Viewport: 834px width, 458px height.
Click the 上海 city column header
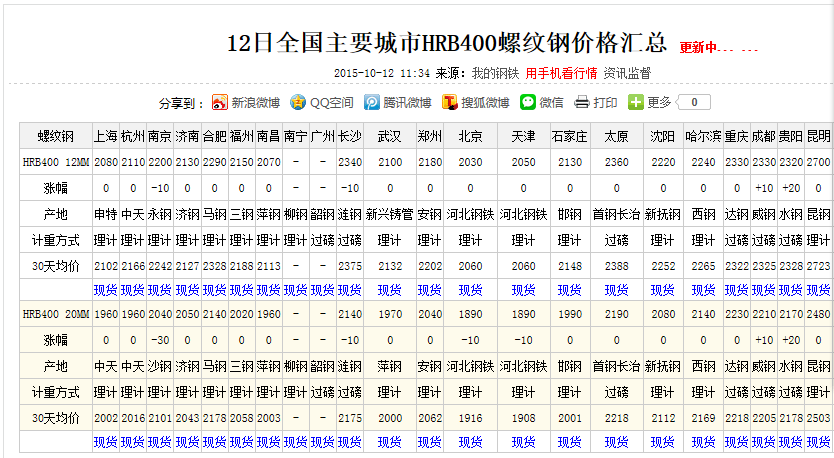[106, 136]
